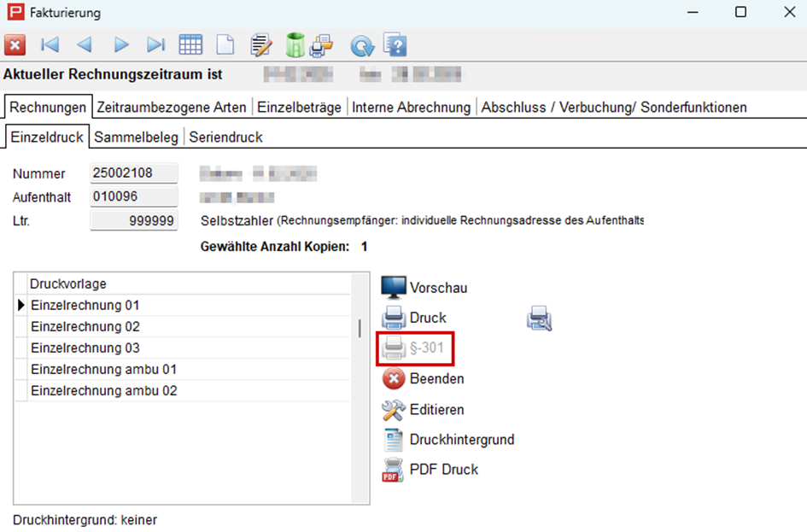Image resolution: width=807 pixels, height=532 pixels.
Task: Go to the previous record arrow
Action: 85,45
